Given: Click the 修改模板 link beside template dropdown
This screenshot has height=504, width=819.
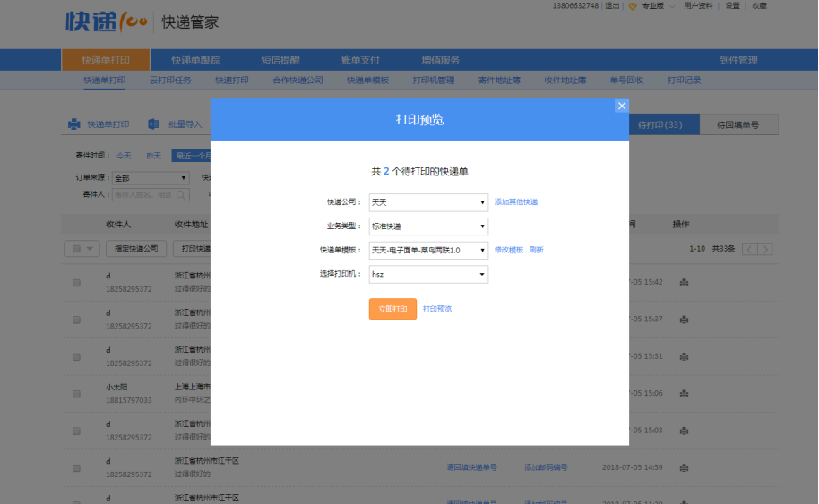Looking at the screenshot, I should [x=508, y=251].
